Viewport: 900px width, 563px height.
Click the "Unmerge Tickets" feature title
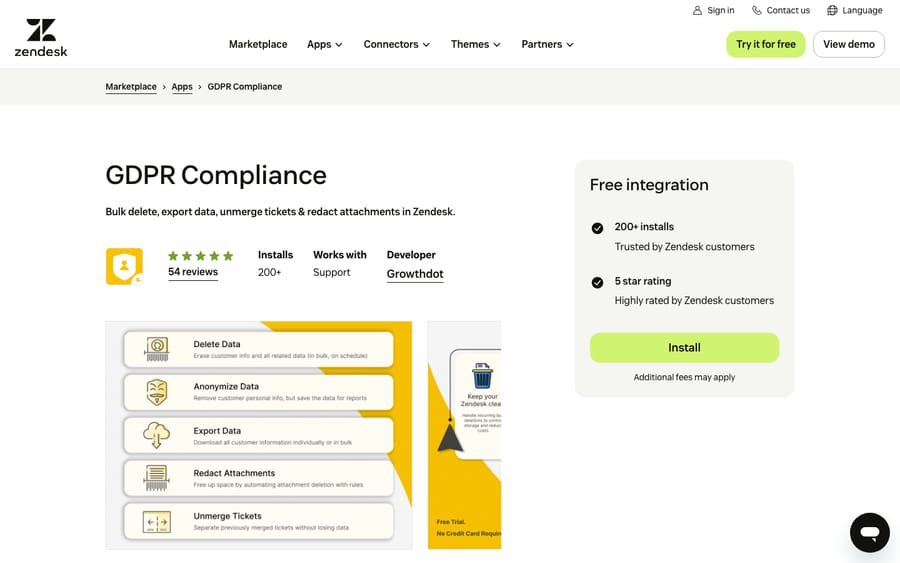[x=227, y=516]
